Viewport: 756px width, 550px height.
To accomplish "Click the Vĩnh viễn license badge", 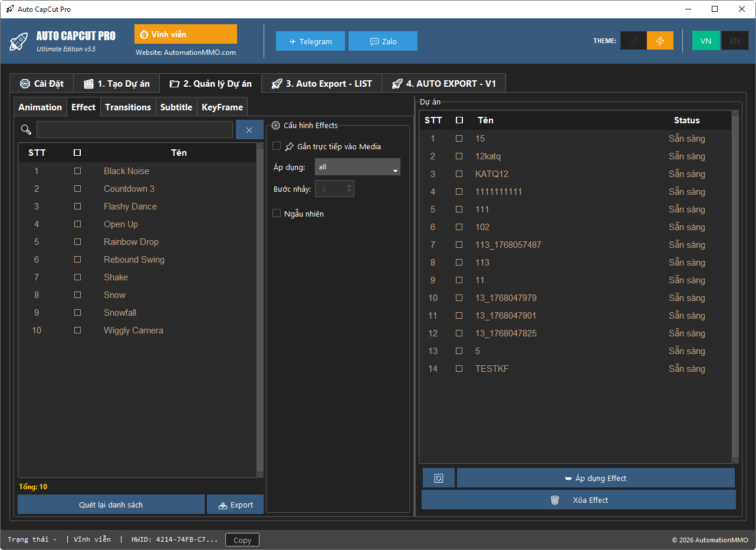I will 186,34.
